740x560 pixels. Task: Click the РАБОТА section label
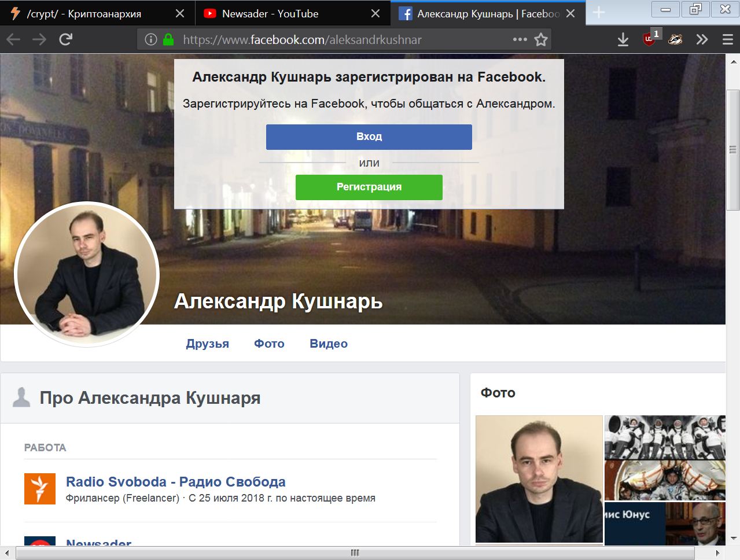coord(45,448)
